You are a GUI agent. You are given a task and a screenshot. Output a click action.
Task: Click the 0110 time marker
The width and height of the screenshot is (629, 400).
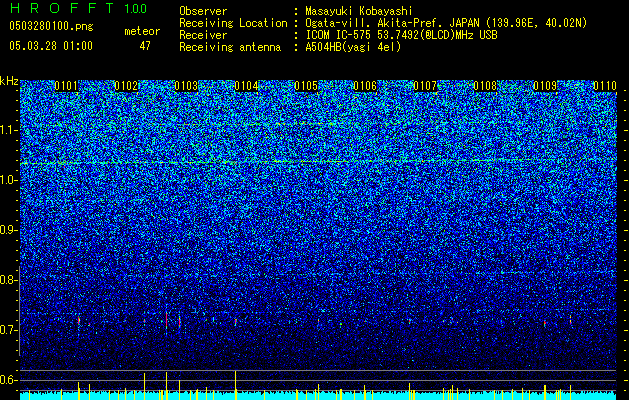coord(605,86)
